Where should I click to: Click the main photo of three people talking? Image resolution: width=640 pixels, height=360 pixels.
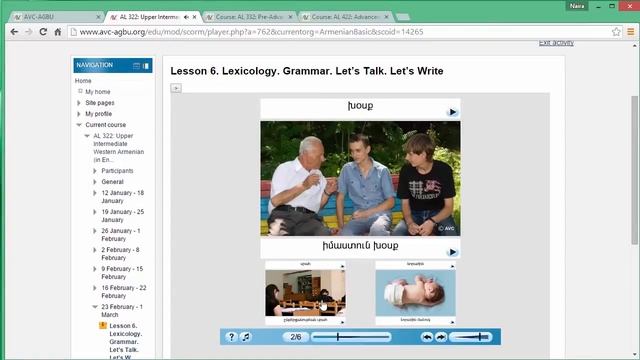point(360,178)
